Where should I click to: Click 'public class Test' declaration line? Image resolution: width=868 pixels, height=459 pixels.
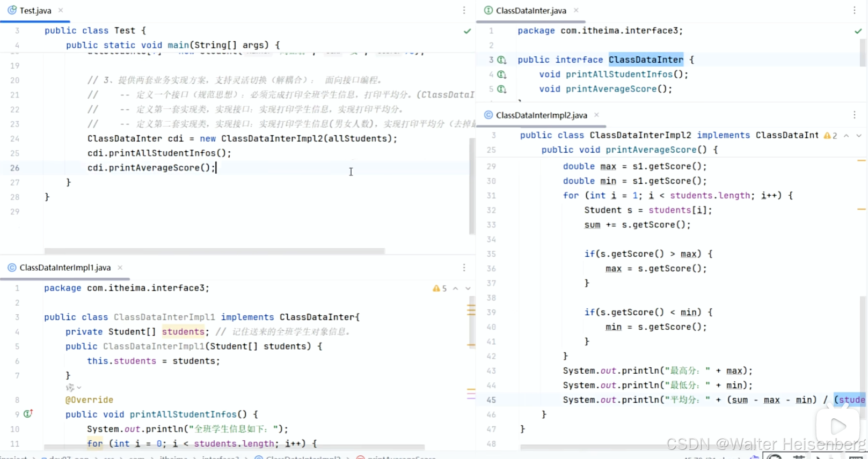(x=95, y=31)
